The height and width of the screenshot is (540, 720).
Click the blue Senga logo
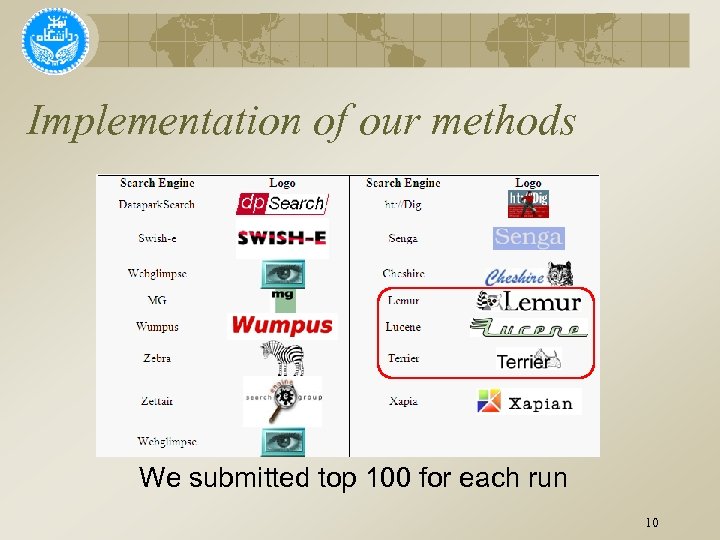pyautogui.click(x=529, y=238)
